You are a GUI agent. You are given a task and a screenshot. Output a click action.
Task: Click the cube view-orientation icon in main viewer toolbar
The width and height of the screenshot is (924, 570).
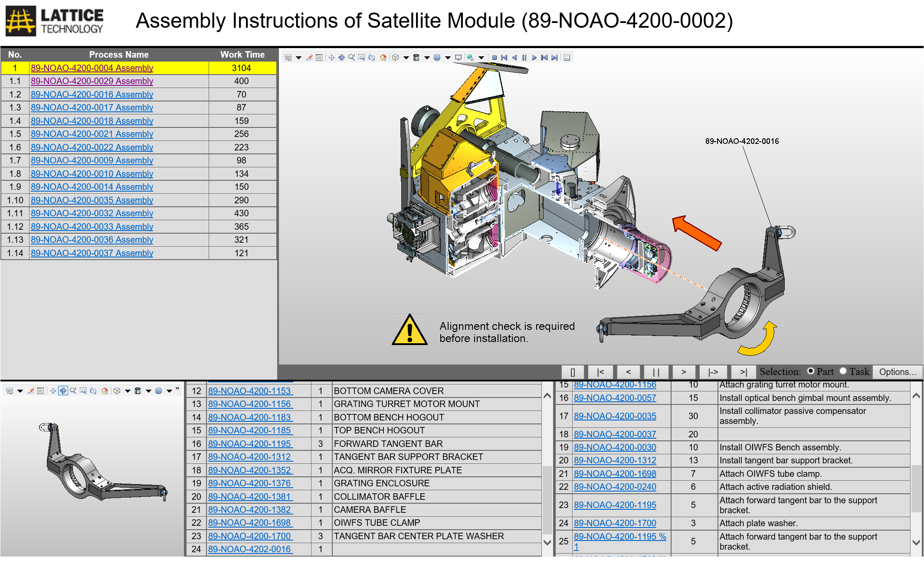coord(395,57)
